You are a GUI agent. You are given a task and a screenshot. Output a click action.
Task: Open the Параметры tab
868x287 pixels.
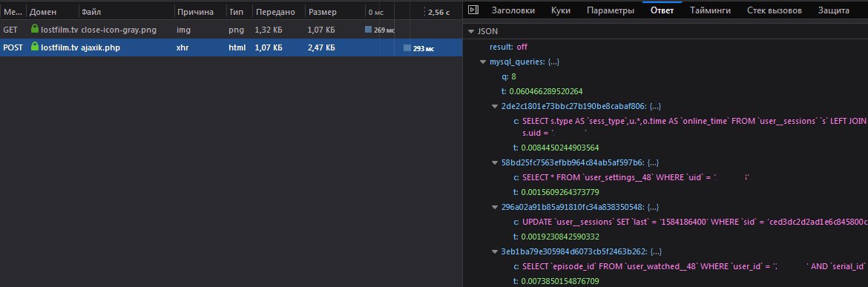(x=611, y=10)
